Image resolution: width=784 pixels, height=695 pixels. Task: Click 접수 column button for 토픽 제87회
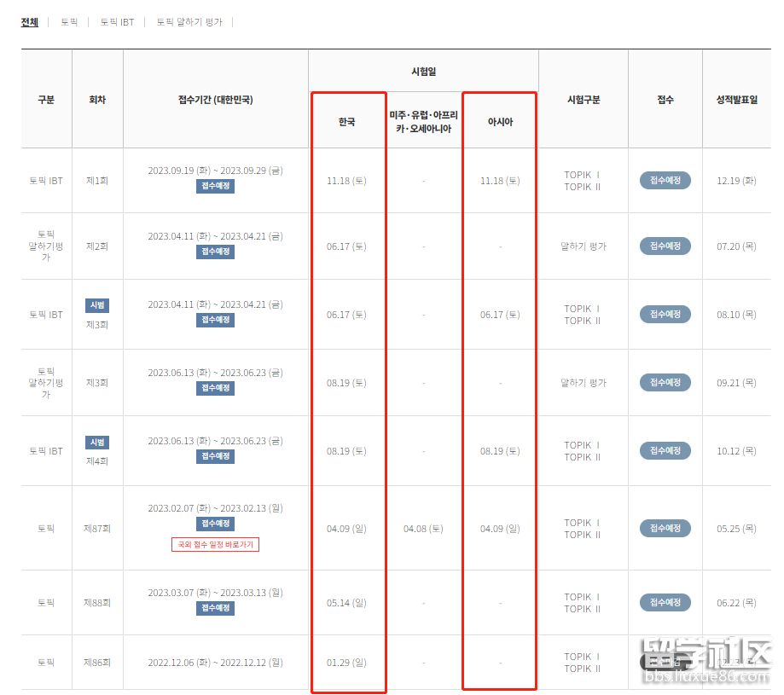665,528
